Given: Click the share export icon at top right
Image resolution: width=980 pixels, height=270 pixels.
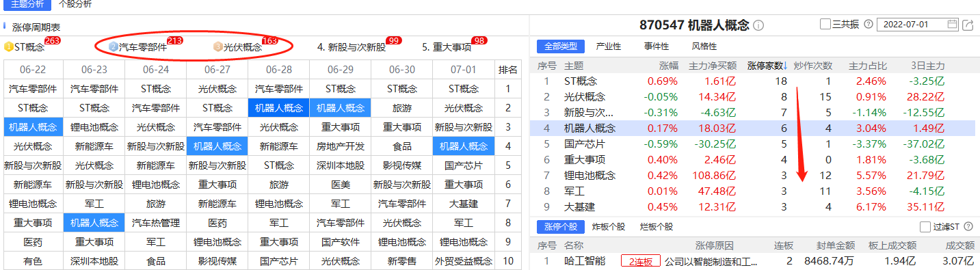Looking at the screenshot, I should pyautogui.click(x=968, y=25).
